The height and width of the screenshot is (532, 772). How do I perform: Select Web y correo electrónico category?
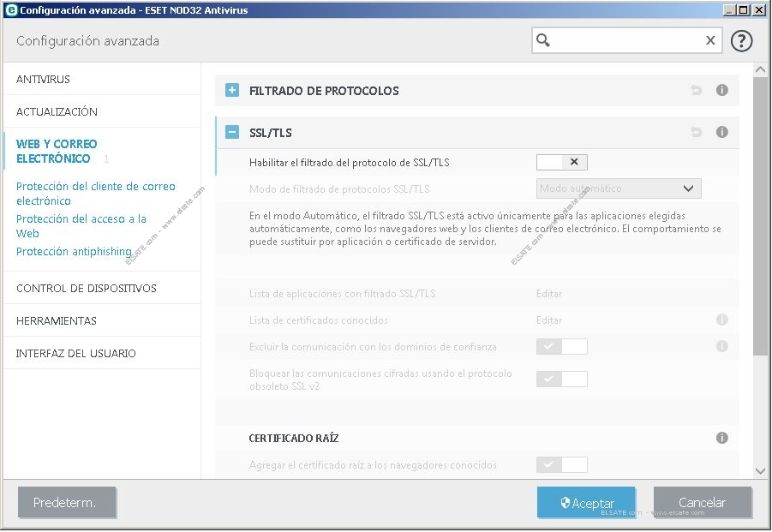tap(57, 151)
